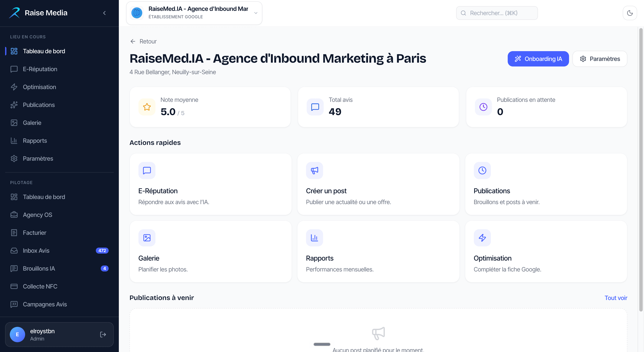
Task: Click the Total avis value 49
Action: point(335,112)
